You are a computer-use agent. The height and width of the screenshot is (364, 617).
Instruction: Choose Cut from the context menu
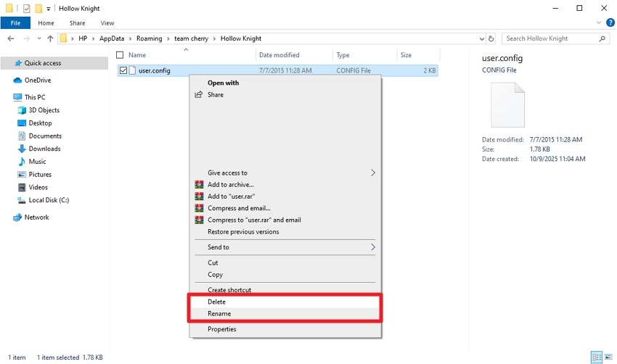click(285, 263)
